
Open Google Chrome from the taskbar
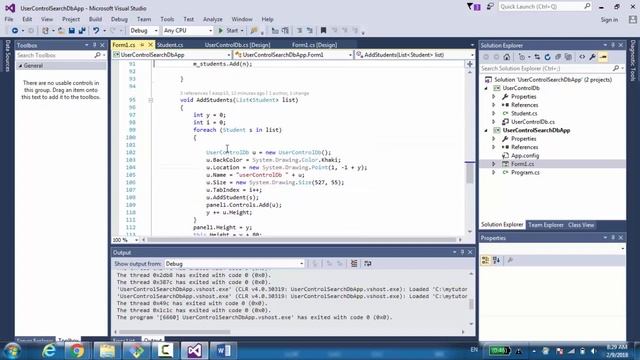pyautogui.click(x=77, y=351)
